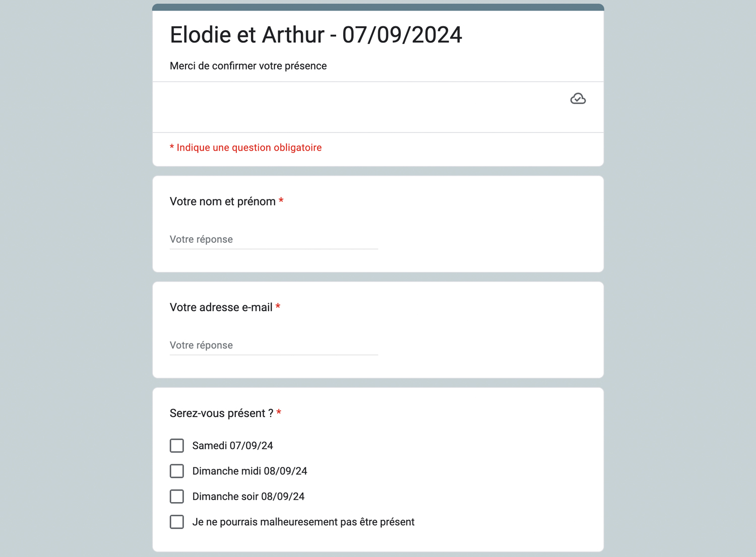Tick the square box beside Dimanche soir
The width and height of the screenshot is (756, 557).
tap(177, 497)
